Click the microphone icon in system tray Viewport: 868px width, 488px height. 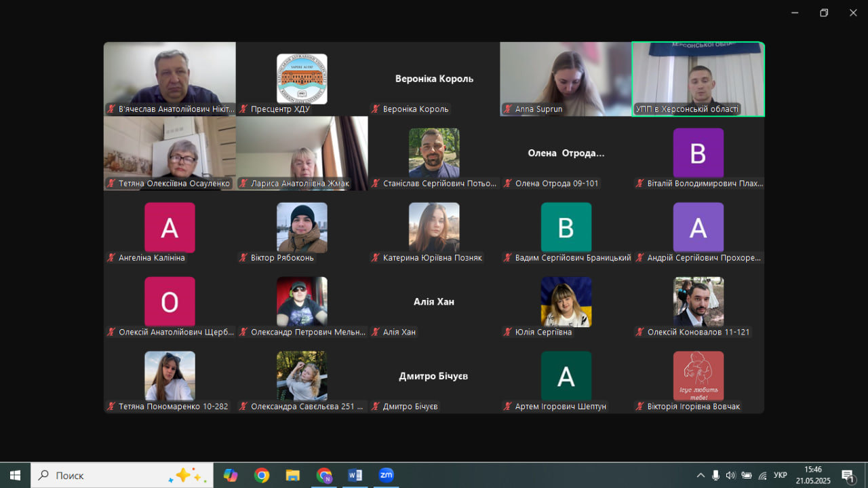click(x=715, y=475)
